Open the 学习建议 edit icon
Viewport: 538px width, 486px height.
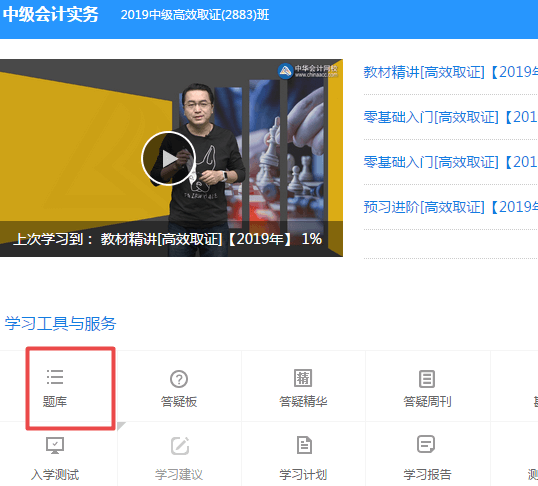coord(180,446)
